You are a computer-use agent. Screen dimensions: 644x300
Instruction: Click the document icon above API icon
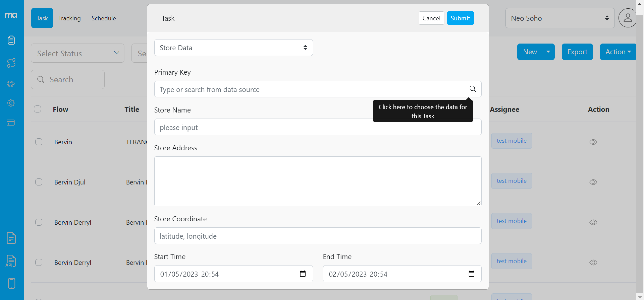11,238
